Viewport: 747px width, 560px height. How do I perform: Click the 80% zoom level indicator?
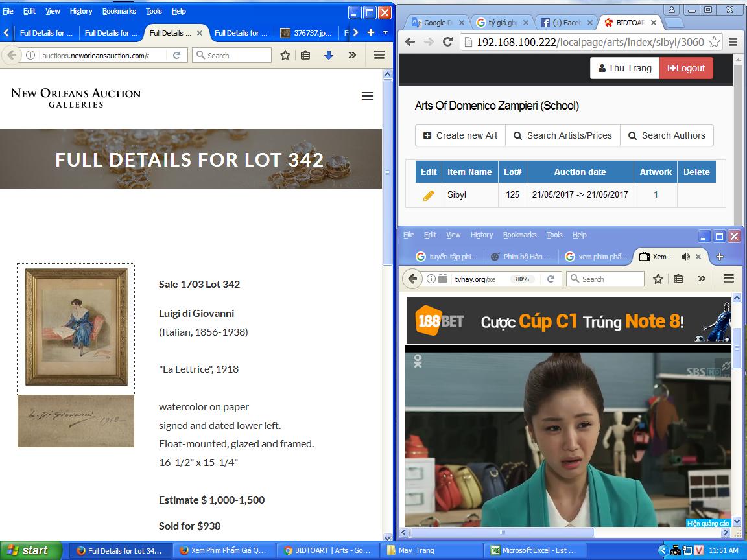[x=523, y=279]
